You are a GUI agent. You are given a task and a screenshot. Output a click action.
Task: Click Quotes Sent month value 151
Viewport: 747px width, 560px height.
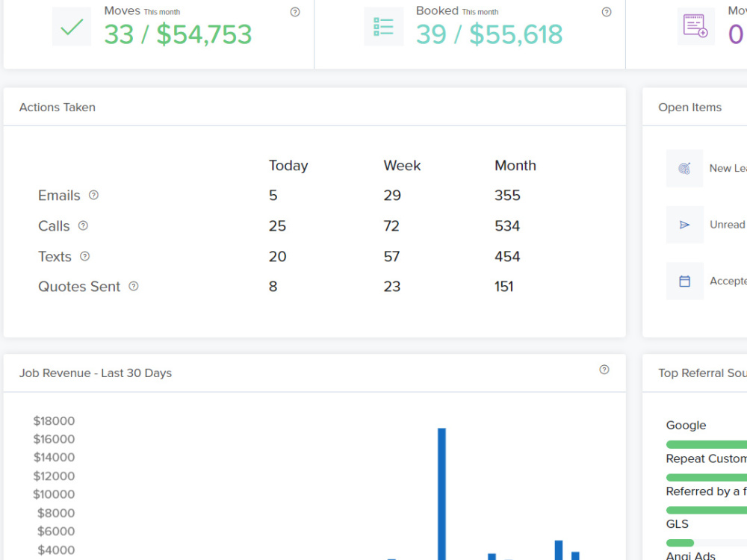click(x=504, y=286)
